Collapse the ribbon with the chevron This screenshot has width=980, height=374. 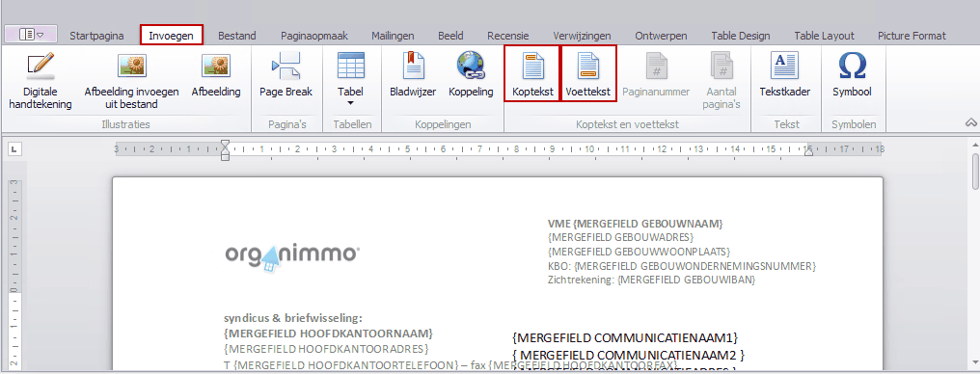pos(971,122)
